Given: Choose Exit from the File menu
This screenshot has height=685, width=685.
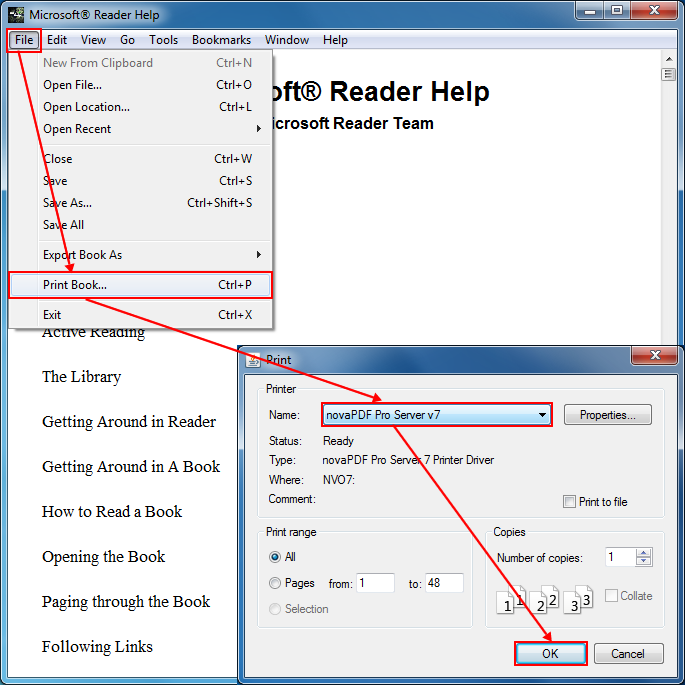Looking at the screenshot, I should (140, 315).
